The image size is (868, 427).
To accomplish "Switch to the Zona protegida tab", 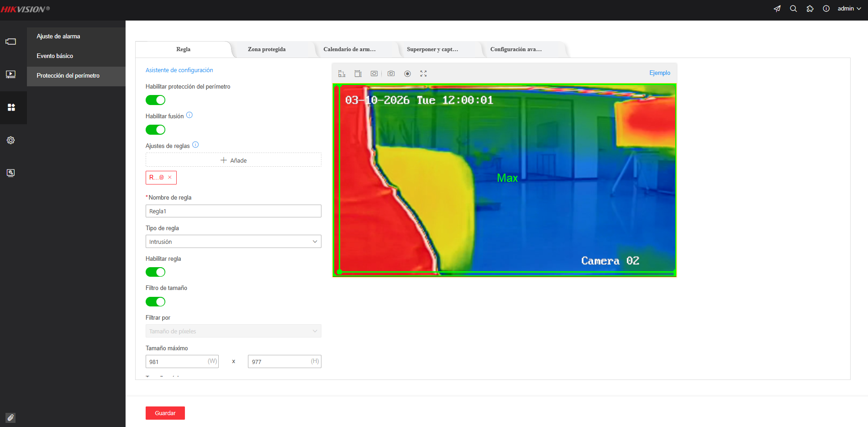I will click(x=267, y=49).
